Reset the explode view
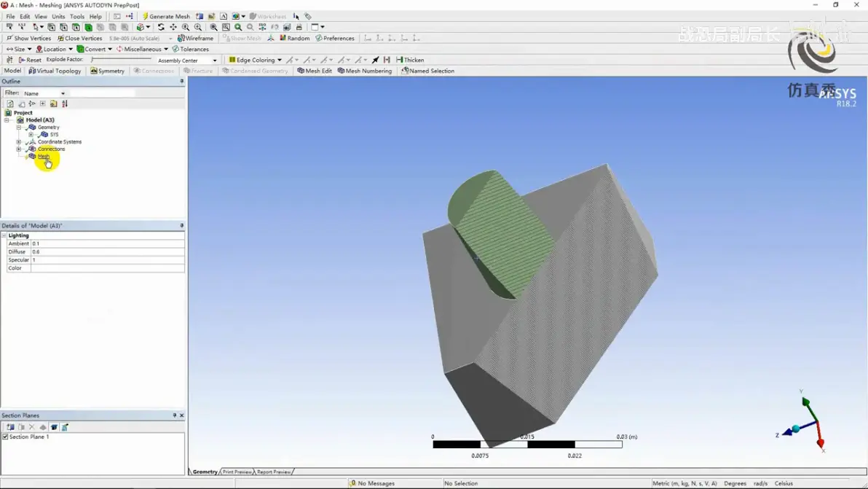The image size is (868, 489). tap(30, 60)
